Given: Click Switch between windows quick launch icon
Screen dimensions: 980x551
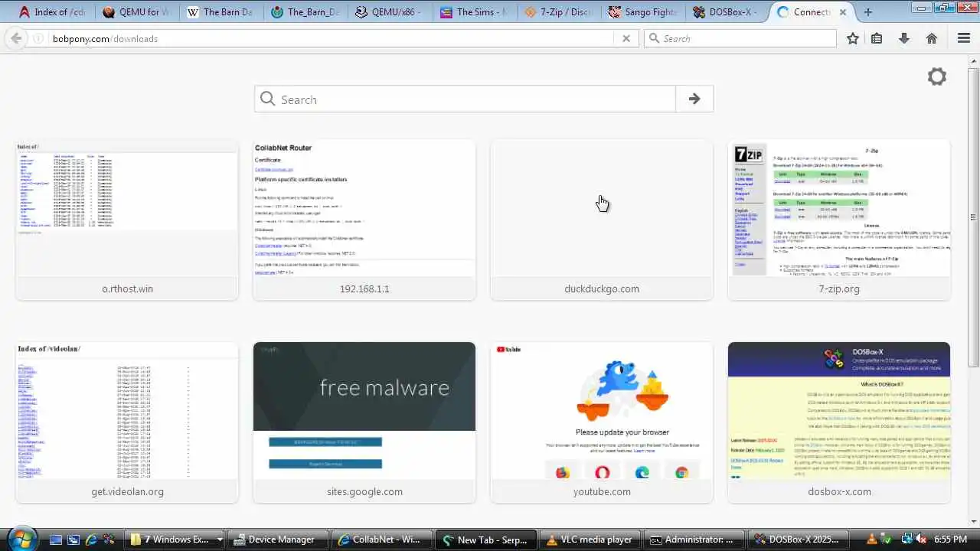Looking at the screenshot, I should pyautogui.click(x=73, y=540).
